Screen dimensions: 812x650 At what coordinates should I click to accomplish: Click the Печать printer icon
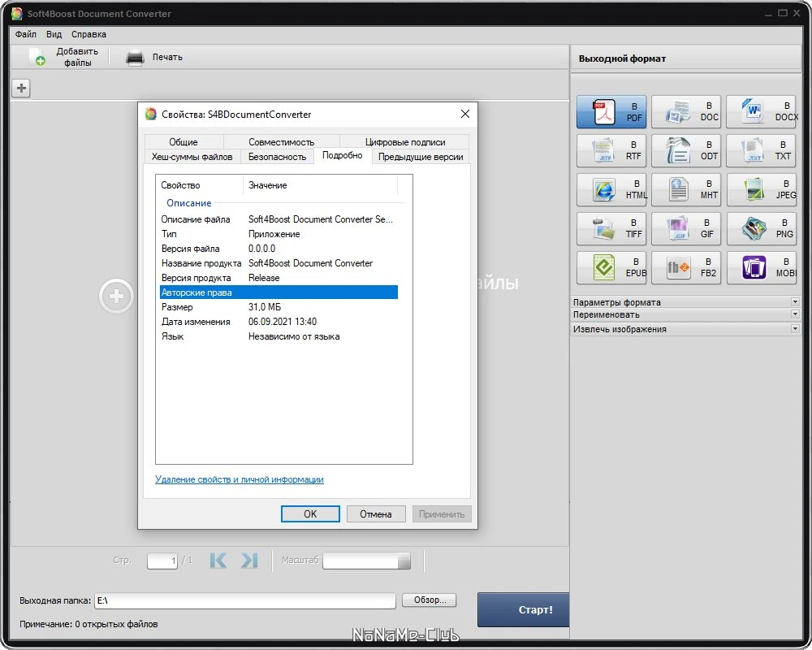coord(135,58)
